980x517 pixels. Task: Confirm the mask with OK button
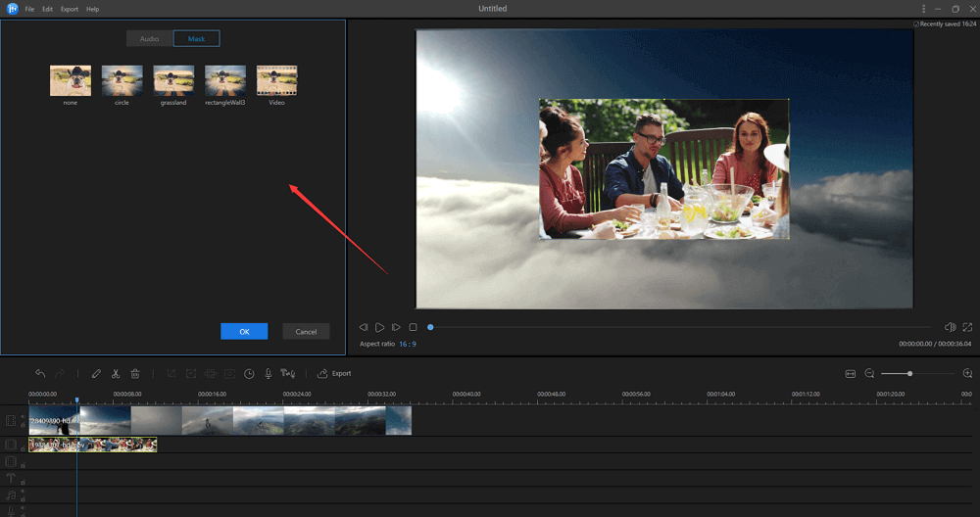[x=244, y=331]
